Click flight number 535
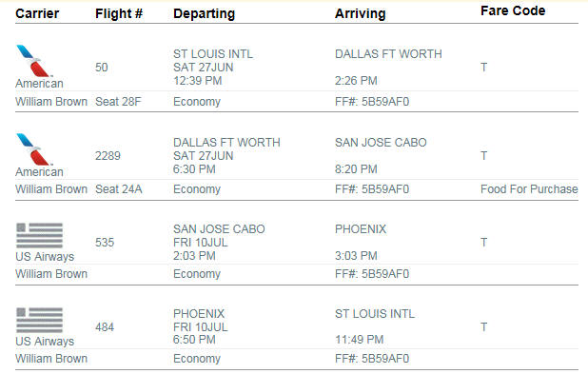This screenshot has width=588, height=374. click(x=105, y=243)
